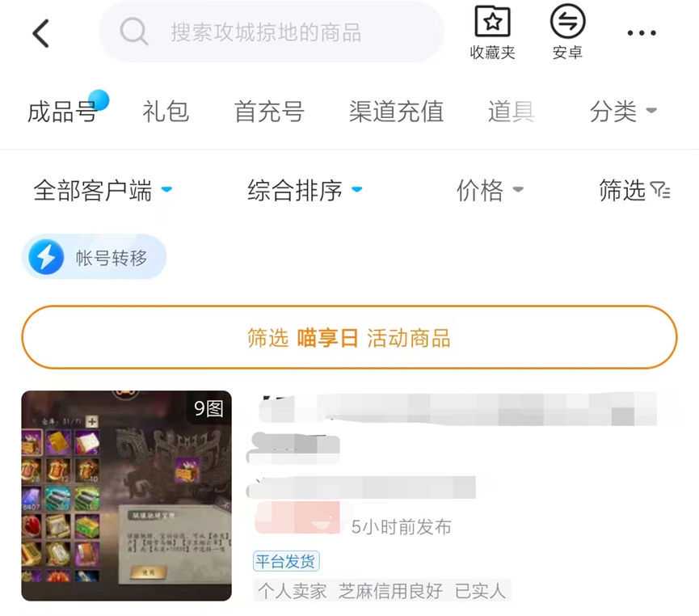699x616 pixels.
Task: Select the 成品号 tab
Action: [x=62, y=112]
